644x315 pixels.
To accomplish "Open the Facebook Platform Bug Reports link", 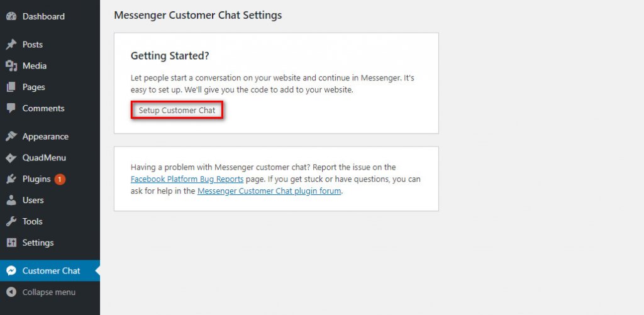I will tap(187, 179).
